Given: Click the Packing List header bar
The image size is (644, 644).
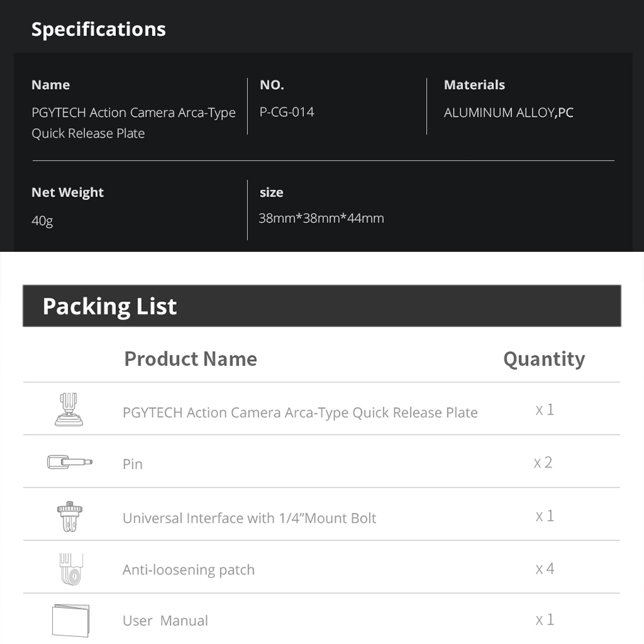Looking at the screenshot, I should (321, 306).
